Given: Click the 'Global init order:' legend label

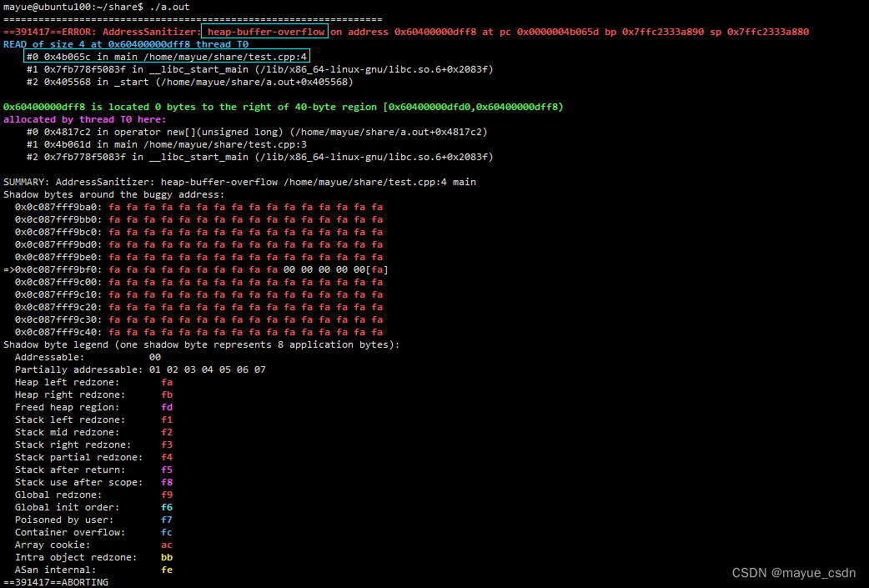Looking at the screenshot, I should pyautogui.click(x=67, y=508).
